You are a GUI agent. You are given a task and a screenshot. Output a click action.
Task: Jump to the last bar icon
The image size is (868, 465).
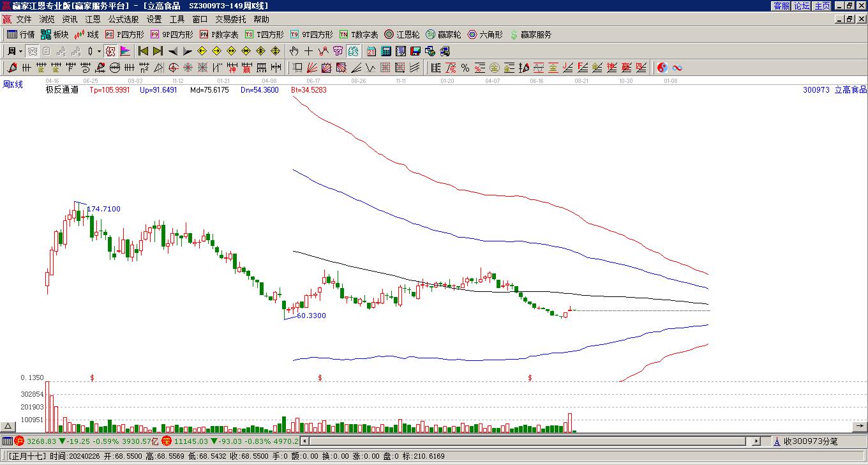[158, 51]
